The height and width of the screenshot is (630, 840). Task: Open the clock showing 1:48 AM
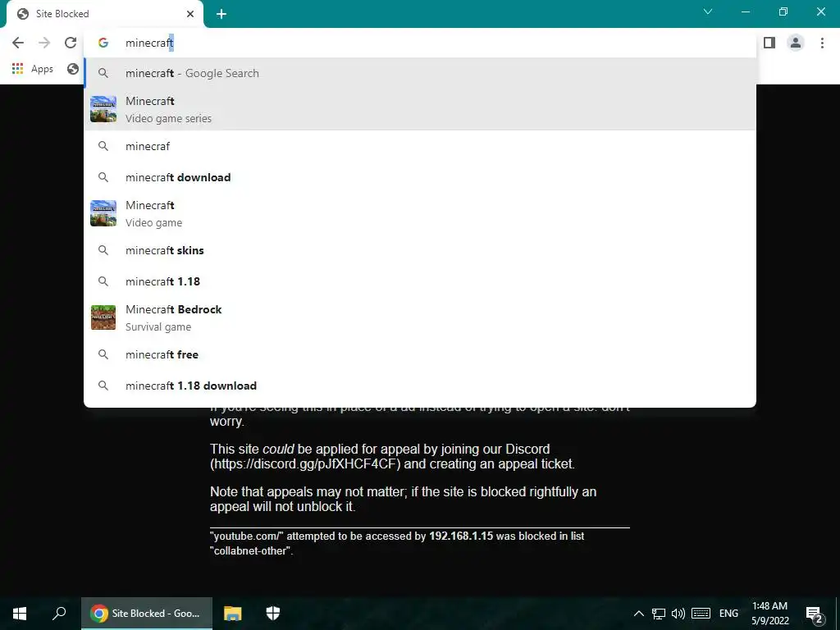[x=769, y=614]
